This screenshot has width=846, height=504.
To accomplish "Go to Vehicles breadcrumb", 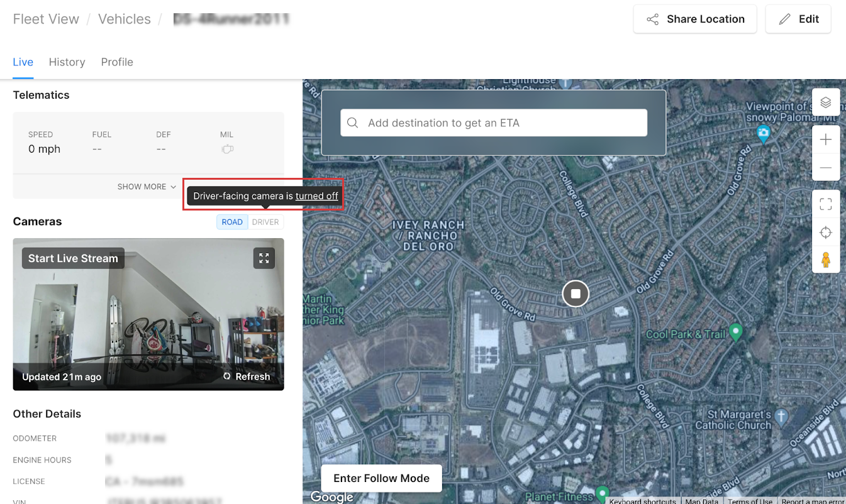I will (x=125, y=19).
